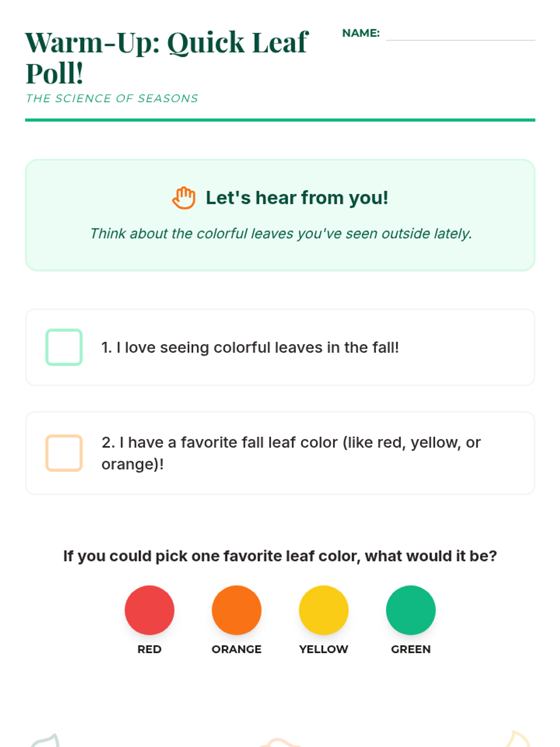Click the ORANGE label text
This screenshot has height=747, width=560.
[x=237, y=649]
